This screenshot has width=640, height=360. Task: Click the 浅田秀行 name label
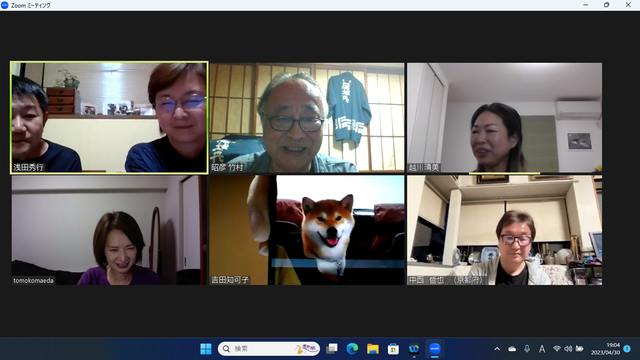[x=28, y=167]
